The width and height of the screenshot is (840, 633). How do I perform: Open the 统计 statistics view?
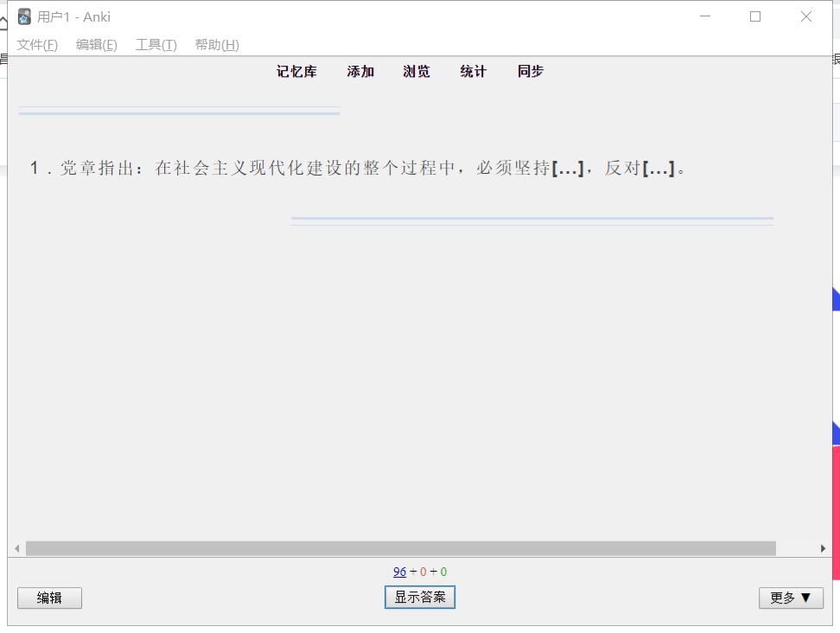click(474, 71)
